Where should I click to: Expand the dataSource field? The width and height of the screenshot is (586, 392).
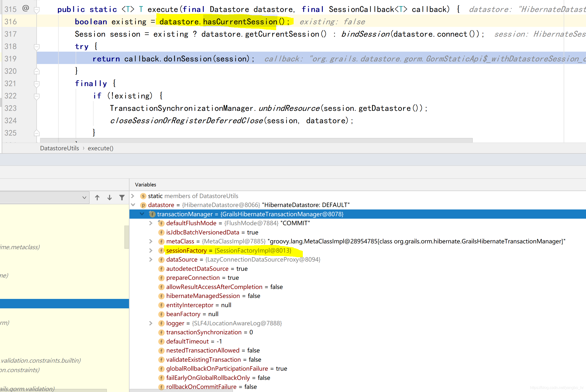pos(151,259)
